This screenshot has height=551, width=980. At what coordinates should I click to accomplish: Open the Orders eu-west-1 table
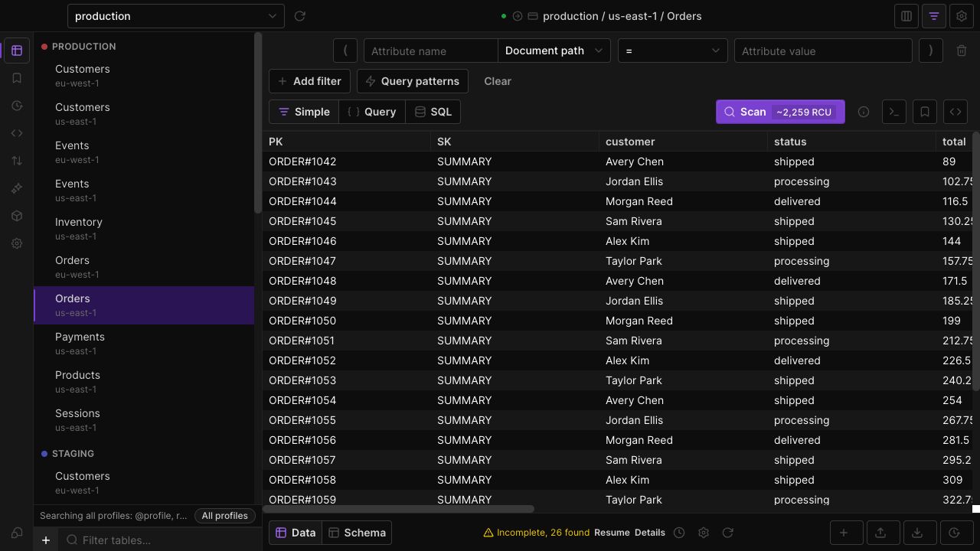(x=144, y=267)
